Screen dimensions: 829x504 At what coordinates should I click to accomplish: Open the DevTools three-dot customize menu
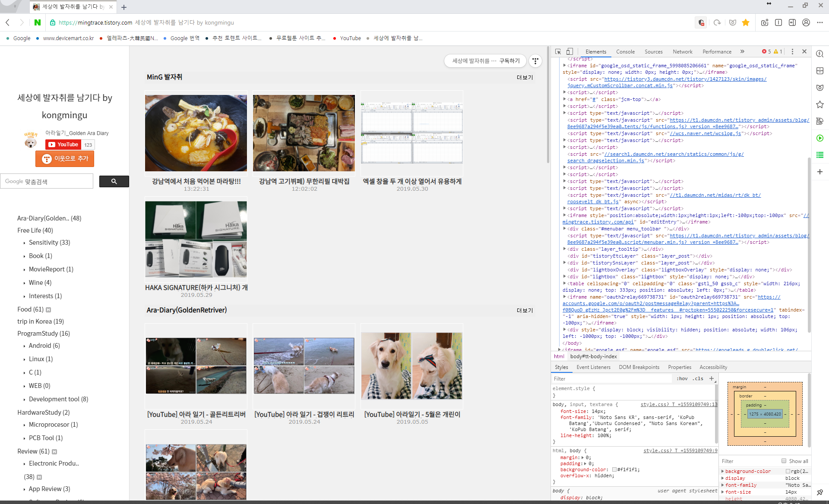[792, 51]
